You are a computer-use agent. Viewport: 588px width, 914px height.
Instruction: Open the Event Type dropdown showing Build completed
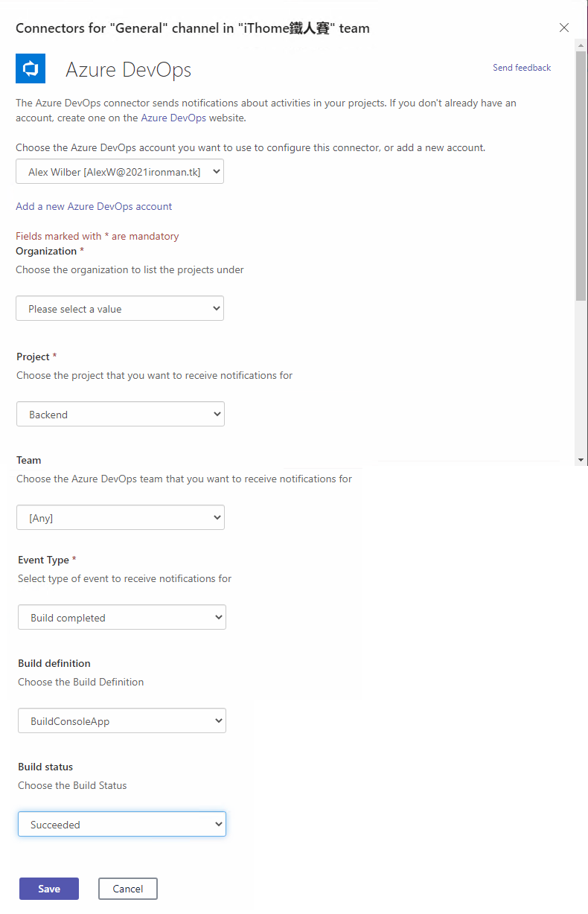(122, 617)
